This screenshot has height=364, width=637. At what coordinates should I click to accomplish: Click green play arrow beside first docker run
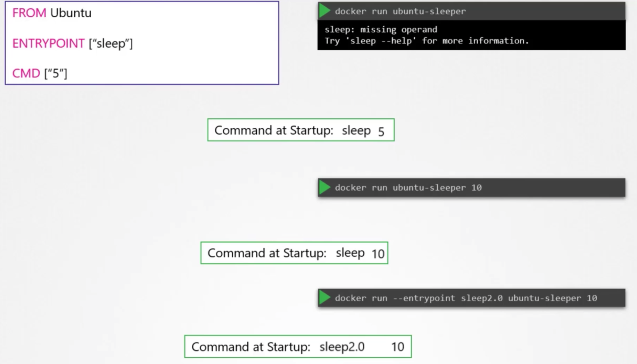325,11
